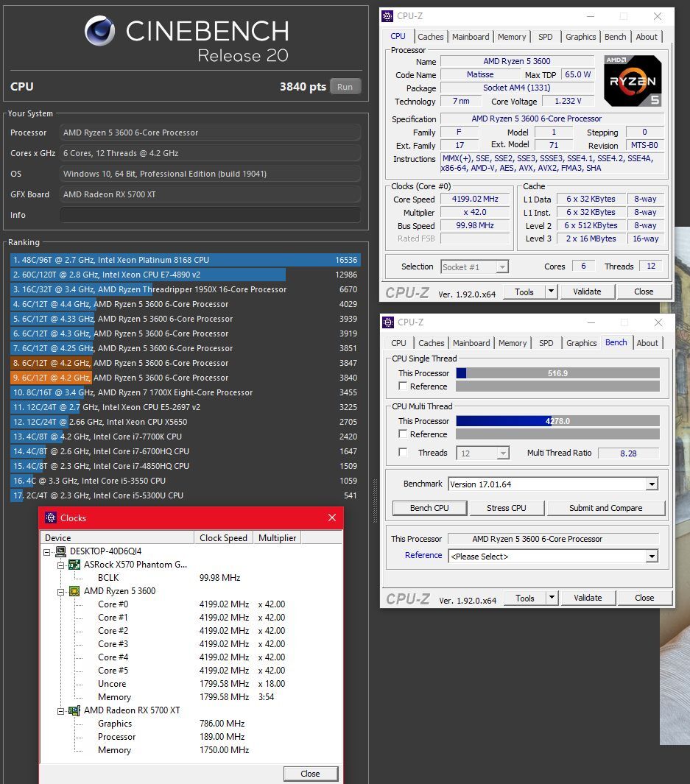
Task: Select BCLK row in Clocks tree
Action: [108, 578]
